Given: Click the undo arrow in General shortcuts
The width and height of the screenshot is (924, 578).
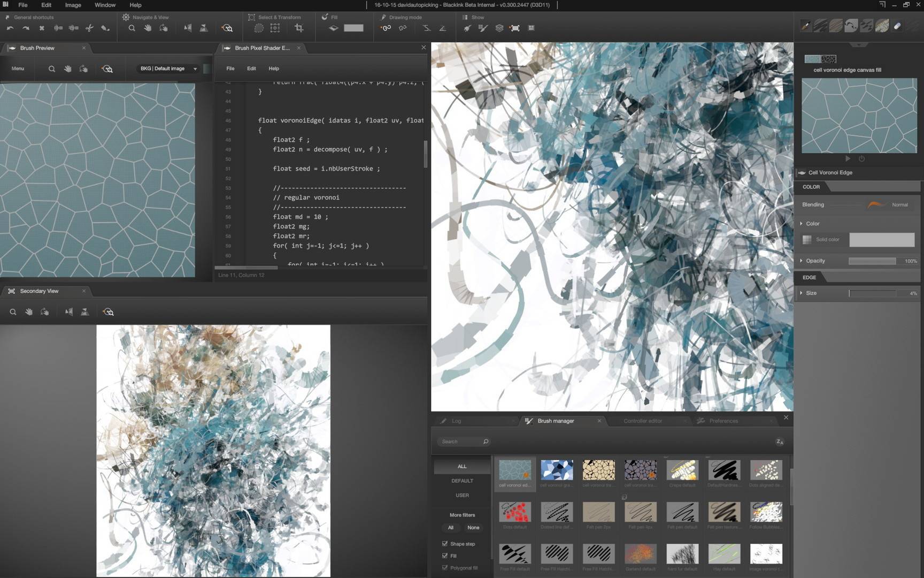Looking at the screenshot, I should pyautogui.click(x=10, y=28).
